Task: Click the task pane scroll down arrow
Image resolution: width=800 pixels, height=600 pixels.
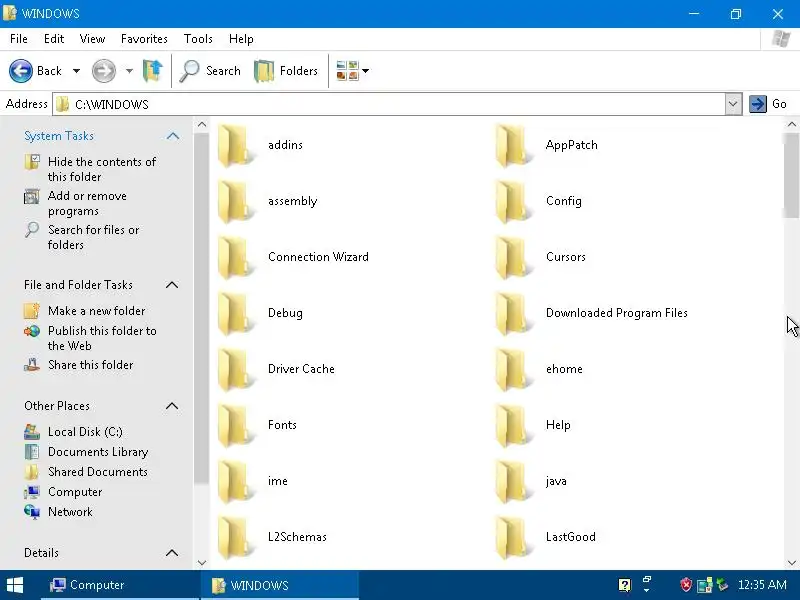Action: (202, 562)
